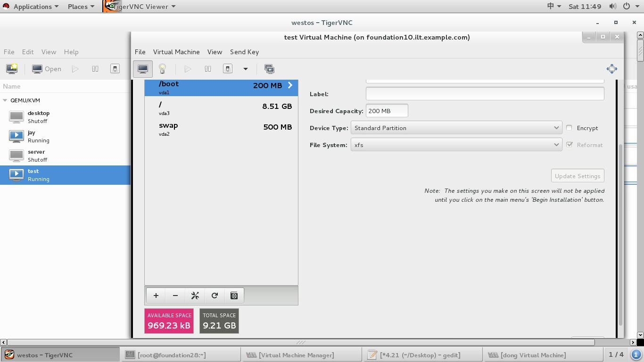This screenshot has width=644, height=362.
Task: Open the Send Key menu
Action: click(244, 52)
